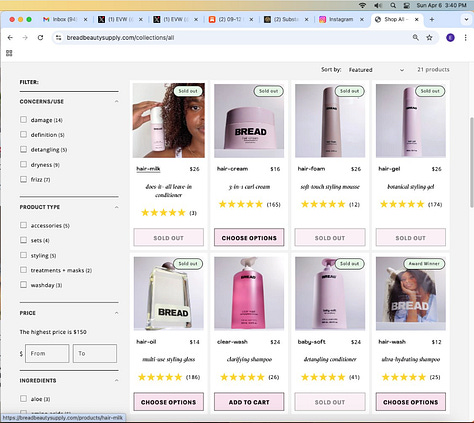Click hair-gel star rating reviews (174)
The image size is (474, 423).
click(411, 204)
